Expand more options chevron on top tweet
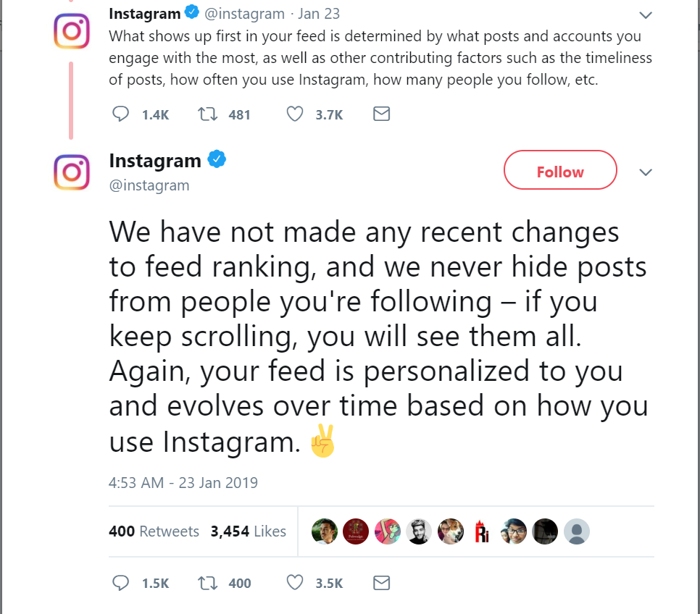The image size is (700, 614). coord(645,14)
